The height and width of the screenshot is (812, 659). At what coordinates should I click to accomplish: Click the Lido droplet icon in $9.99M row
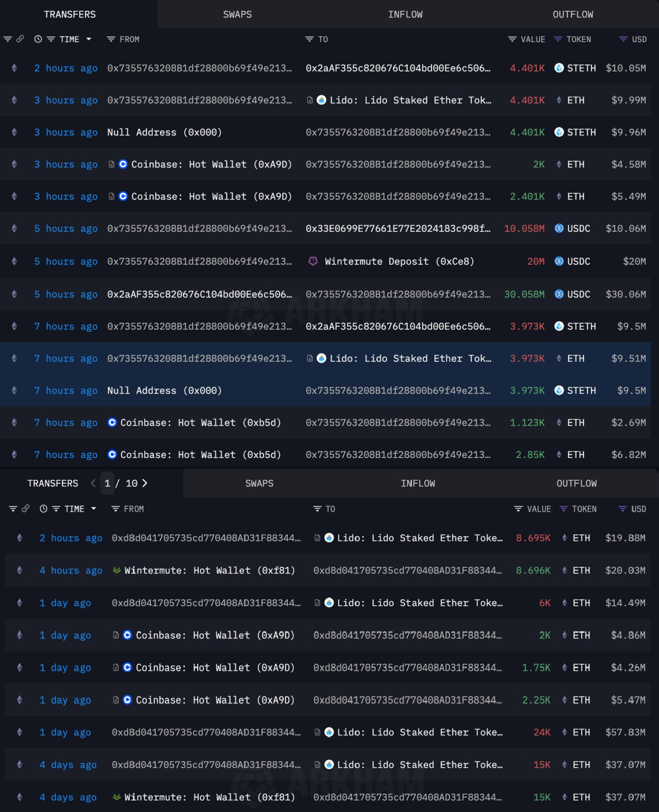(x=321, y=100)
